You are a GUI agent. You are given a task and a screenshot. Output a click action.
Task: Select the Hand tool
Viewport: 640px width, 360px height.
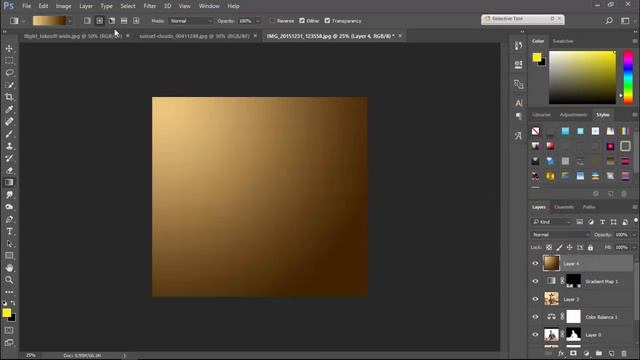(x=9, y=268)
